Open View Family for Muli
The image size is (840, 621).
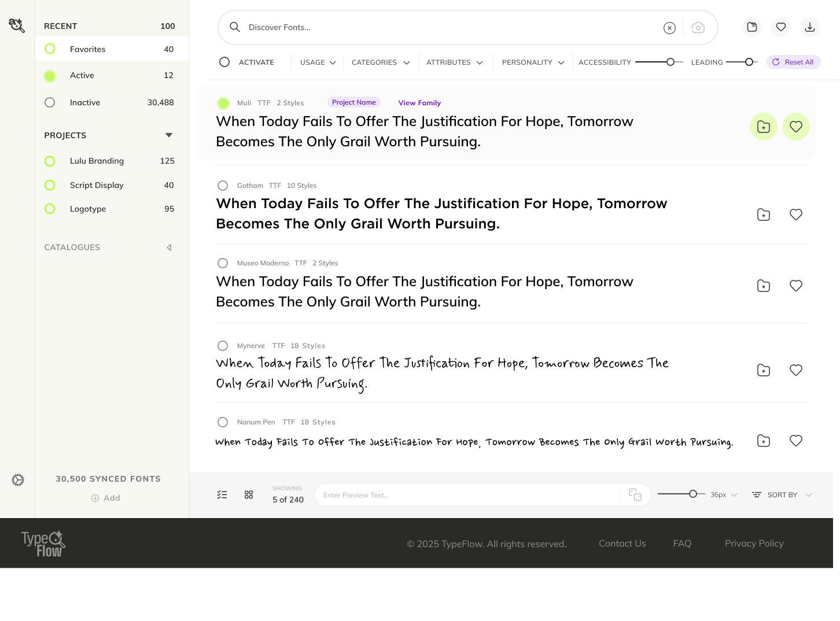pyautogui.click(x=419, y=103)
